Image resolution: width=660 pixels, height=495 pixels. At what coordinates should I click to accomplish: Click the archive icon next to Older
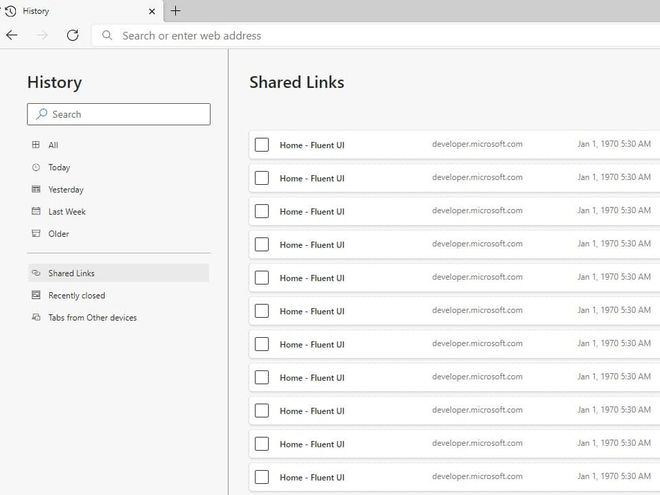pyautogui.click(x=36, y=233)
